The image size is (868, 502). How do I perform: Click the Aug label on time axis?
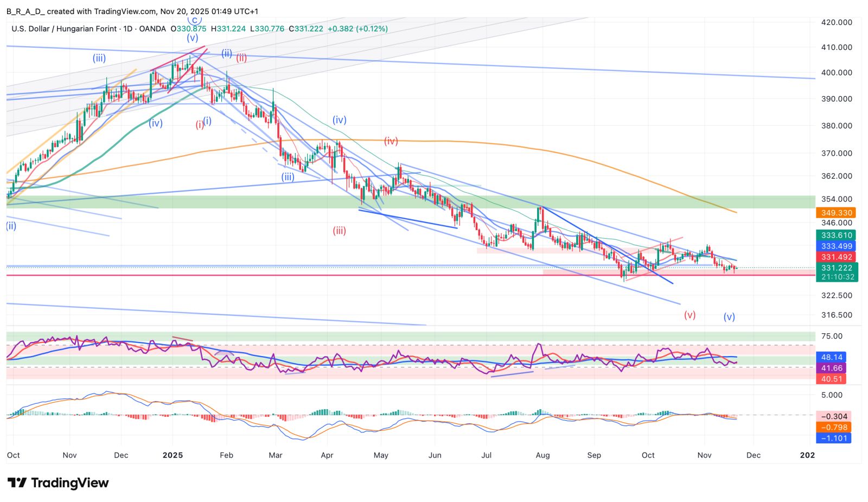[x=542, y=455]
